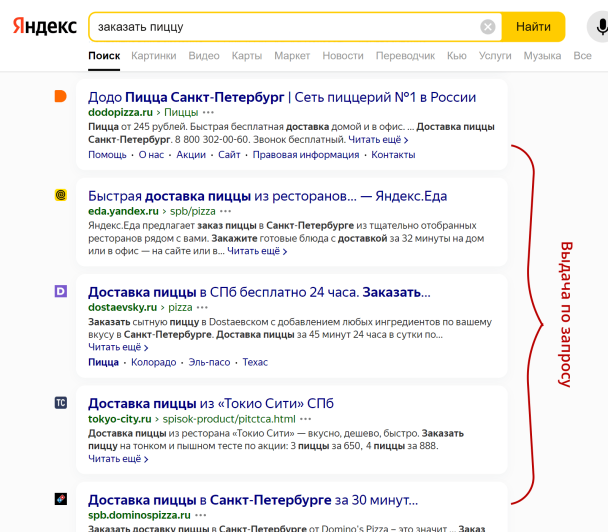Click the Dodo Pizza orange favicon

60,96
